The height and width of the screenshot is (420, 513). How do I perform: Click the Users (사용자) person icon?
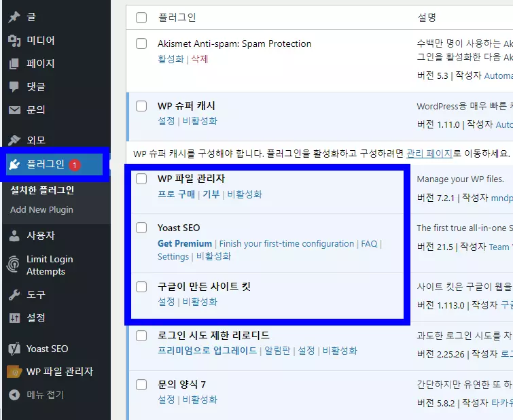point(14,236)
